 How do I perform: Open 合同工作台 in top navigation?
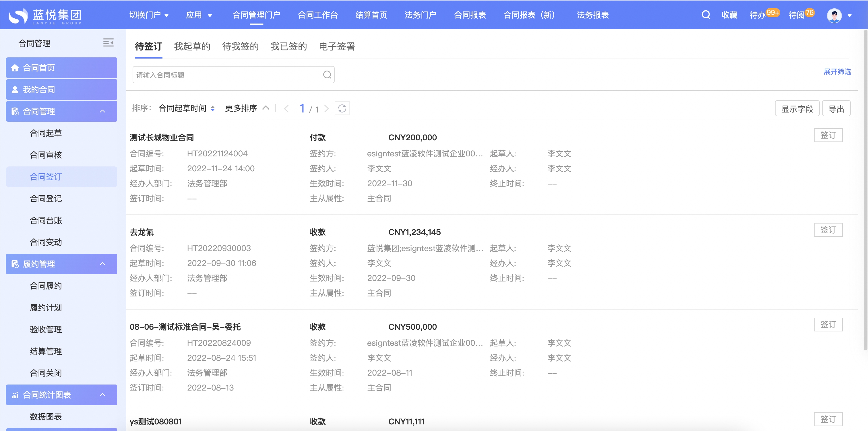pyautogui.click(x=318, y=15)
